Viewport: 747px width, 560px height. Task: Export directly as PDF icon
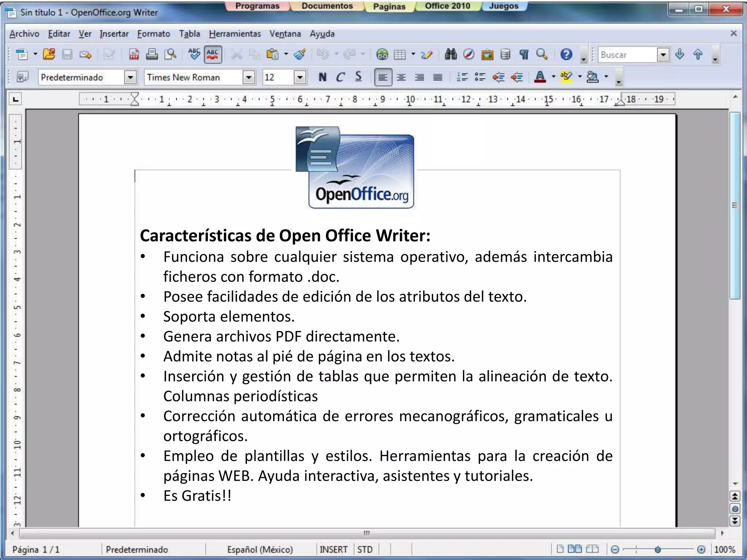[x=134, y=55]
